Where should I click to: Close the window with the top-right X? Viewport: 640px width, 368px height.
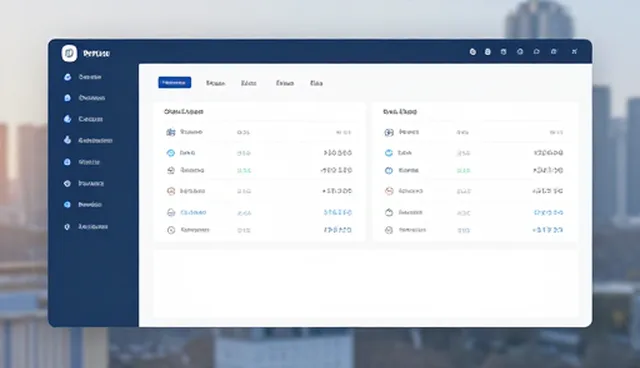pos(574,52)
